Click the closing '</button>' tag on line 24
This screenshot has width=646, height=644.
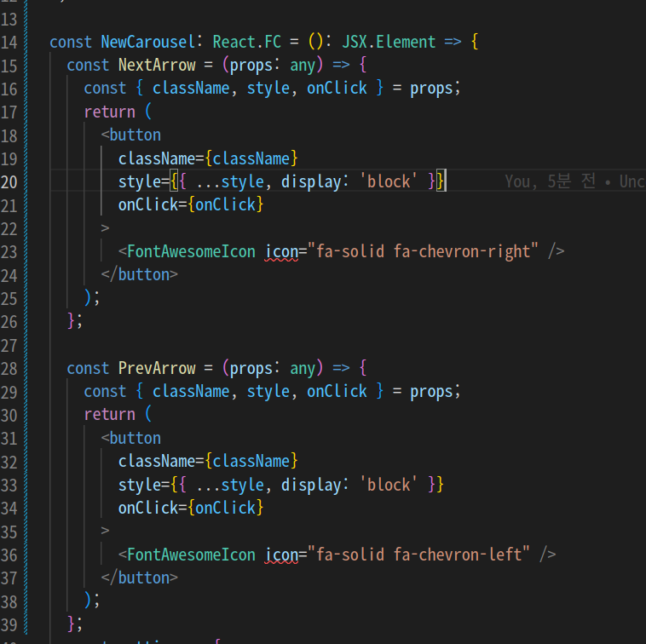pyautogui.click(x=140, y=274)
